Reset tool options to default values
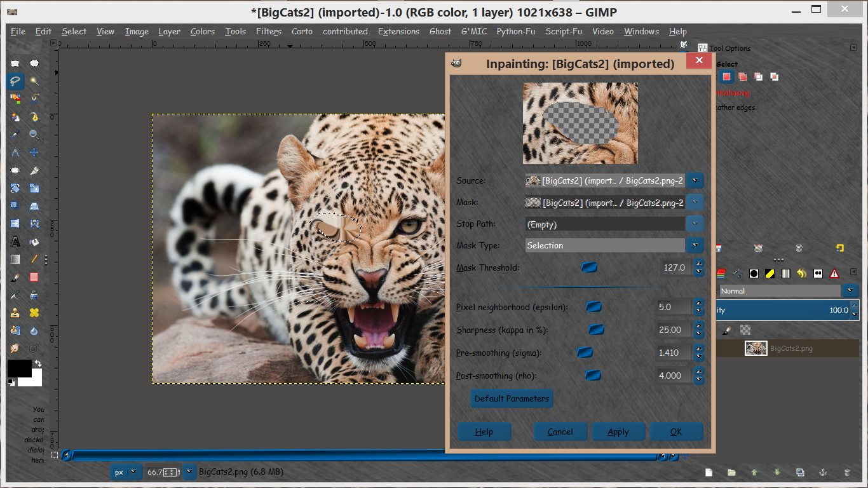The image size is (868, 488). (839, 248)
